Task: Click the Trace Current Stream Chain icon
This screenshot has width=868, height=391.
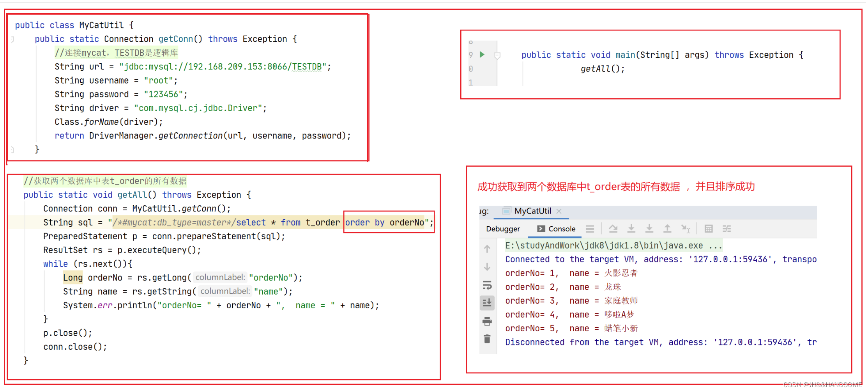Action: click(727, 229)
